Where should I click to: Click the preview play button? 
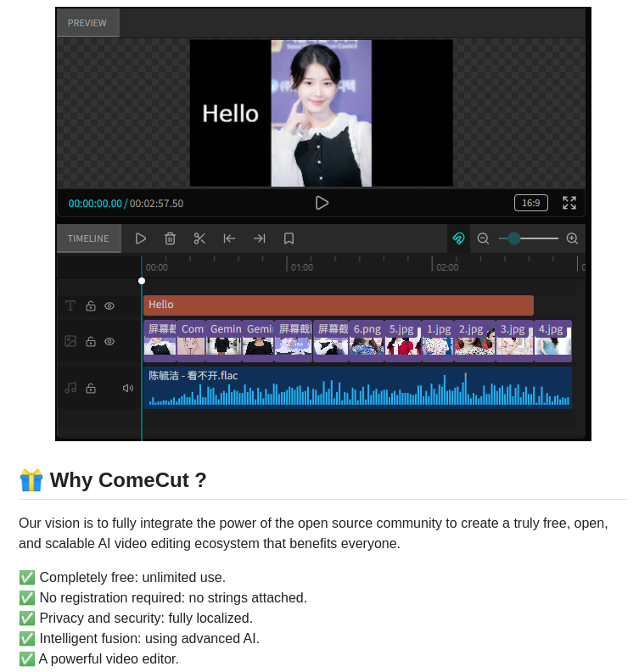(x=322, y=203)
